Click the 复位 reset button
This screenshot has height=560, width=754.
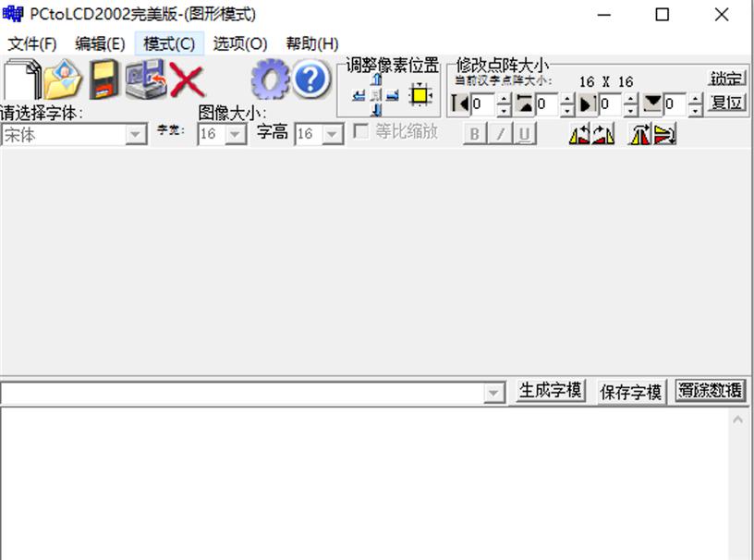[x=726, y=103]
